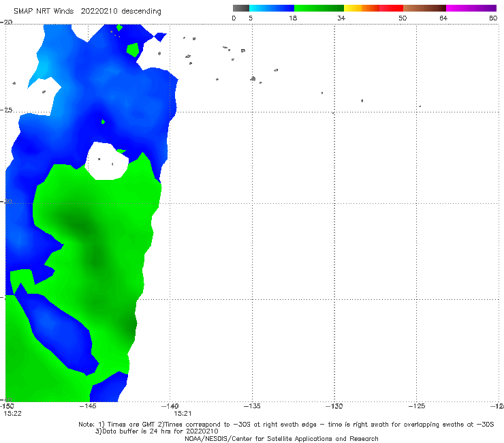Click the green 18-34 color bar segment

(319, 8)
